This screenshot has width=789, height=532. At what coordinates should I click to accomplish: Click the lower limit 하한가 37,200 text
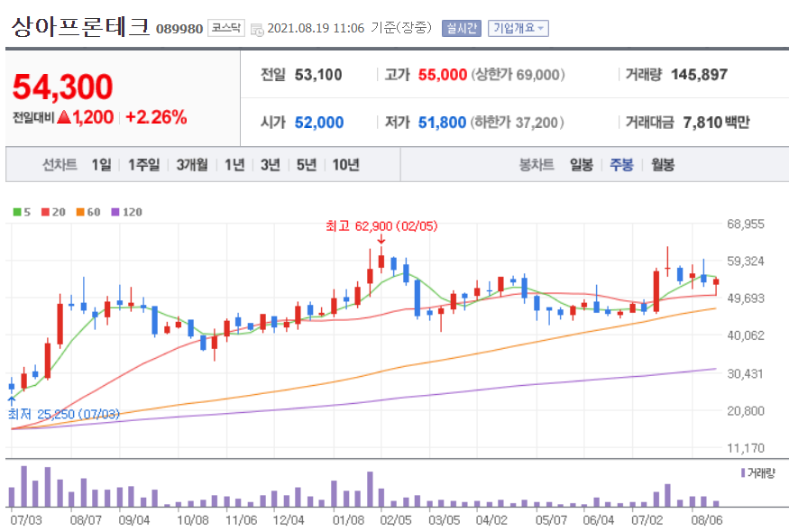518,123
